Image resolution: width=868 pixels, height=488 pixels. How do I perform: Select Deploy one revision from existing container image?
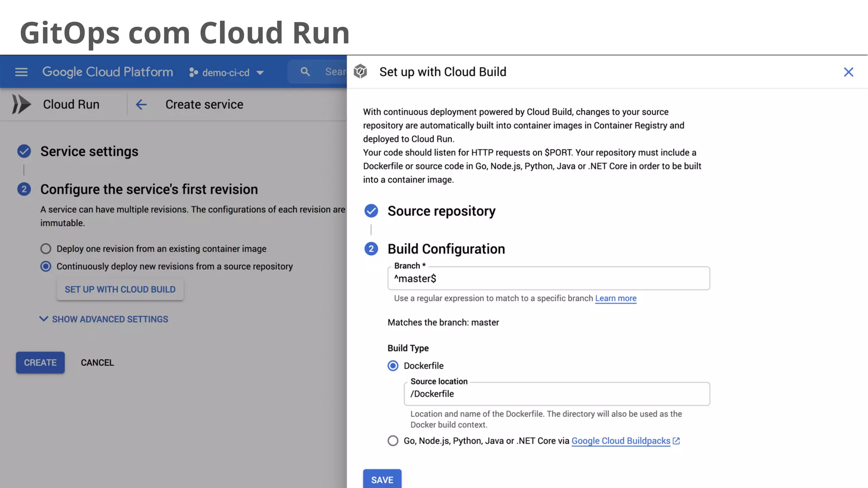[x=46, y=249]
